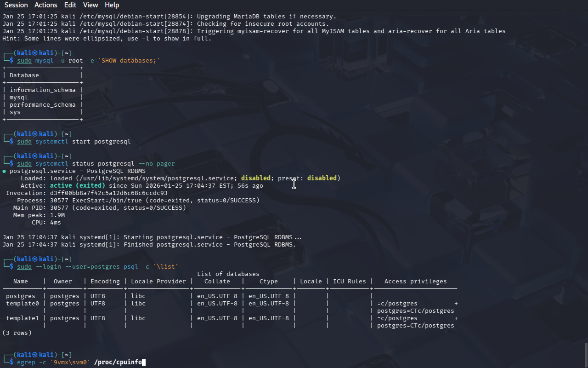The width and height of the screenshot is (588, 368).
Task: Open the Session menu
Action: 16,5
